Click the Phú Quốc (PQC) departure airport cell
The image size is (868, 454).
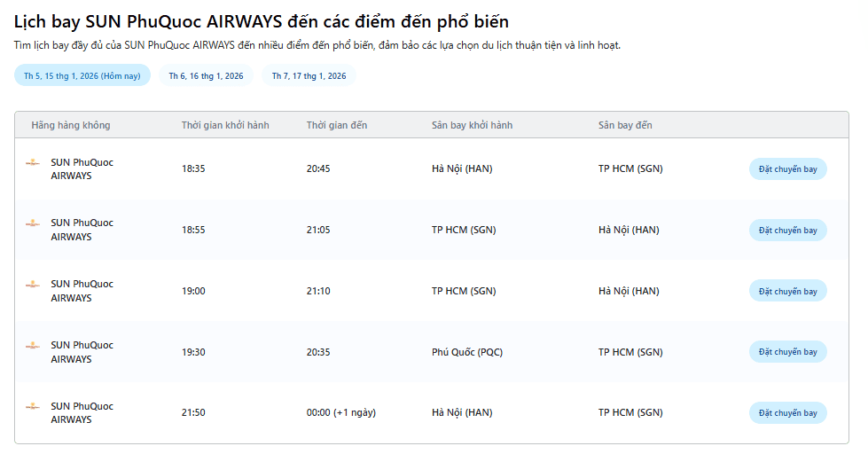tap(467, 352)
